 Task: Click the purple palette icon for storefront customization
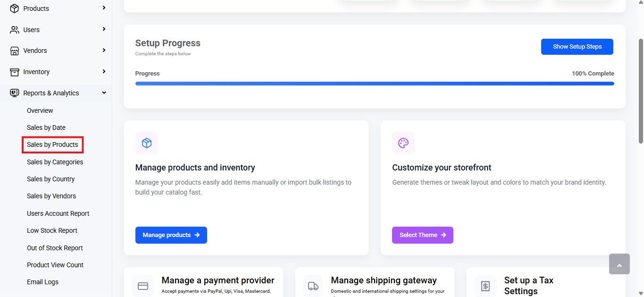403,143
